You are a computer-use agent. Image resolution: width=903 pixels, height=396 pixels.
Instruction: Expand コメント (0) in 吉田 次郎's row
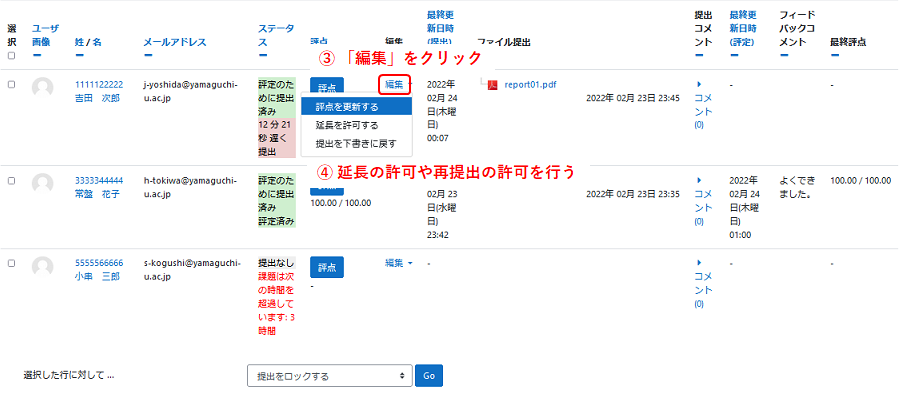pyautogui.click(x=704, y=104)
